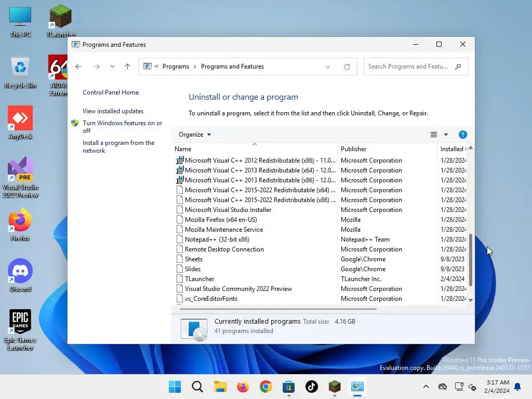Open This PC desktop icon
This screenshot has width=532, height=399.
(20, 21)
